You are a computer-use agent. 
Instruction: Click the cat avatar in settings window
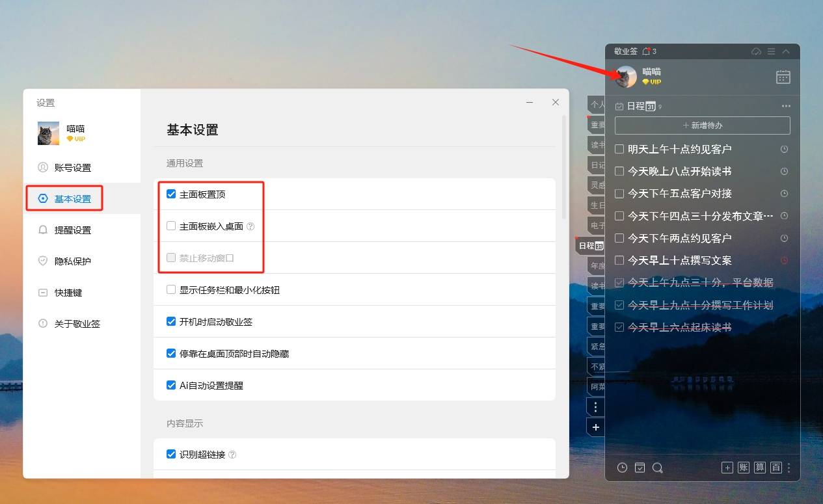[x=49, y=133]
